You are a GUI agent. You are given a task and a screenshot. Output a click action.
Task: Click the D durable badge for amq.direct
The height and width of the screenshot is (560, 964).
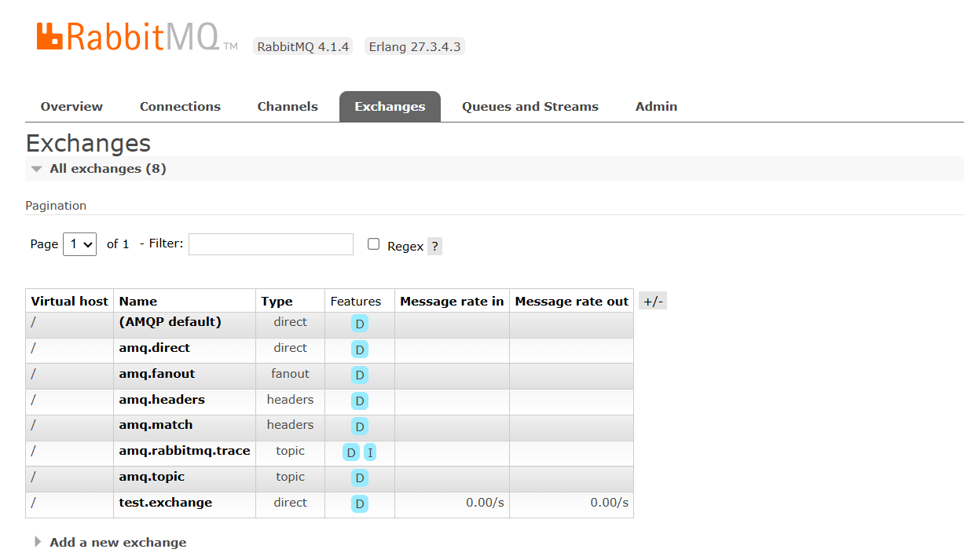(360, 350)
